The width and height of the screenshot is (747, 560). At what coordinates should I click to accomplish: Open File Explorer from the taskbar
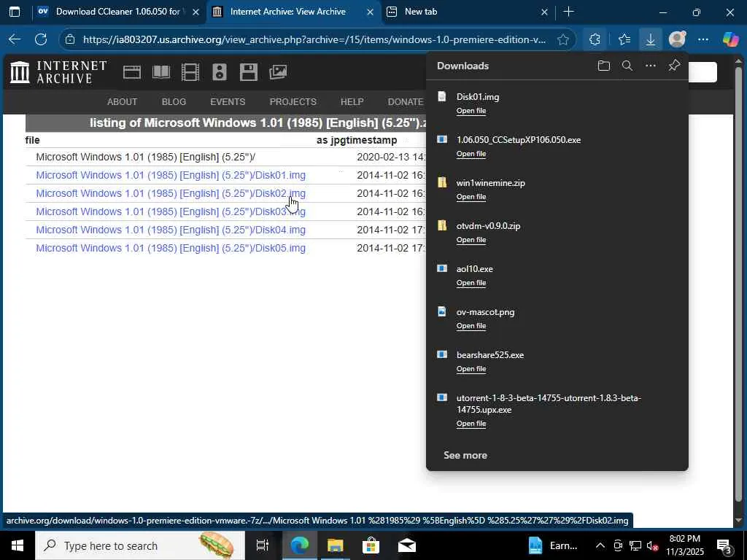(335, 545)
